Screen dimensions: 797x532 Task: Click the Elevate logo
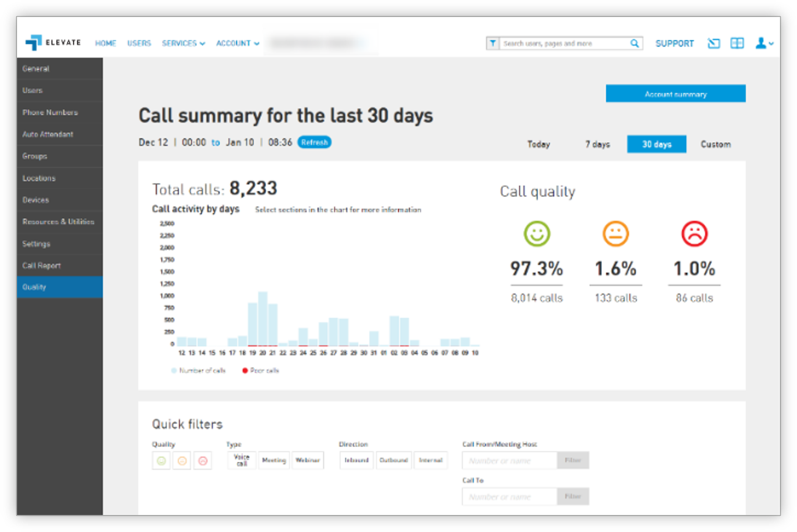(x=53, y=43)
